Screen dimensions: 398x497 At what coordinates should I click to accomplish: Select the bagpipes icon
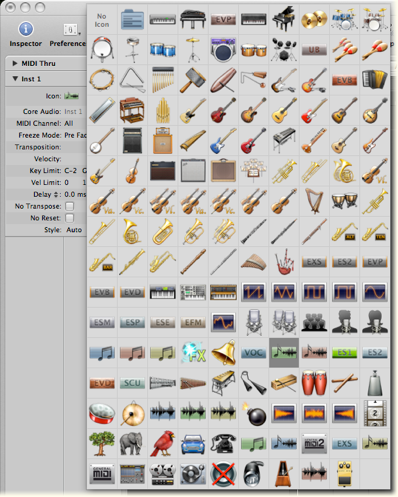pos(284,262)
